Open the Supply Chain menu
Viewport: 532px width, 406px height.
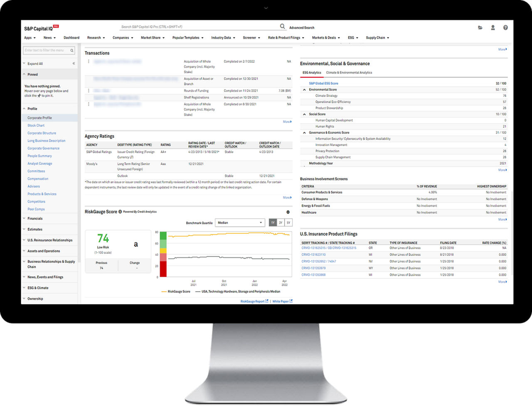point(377,38)
